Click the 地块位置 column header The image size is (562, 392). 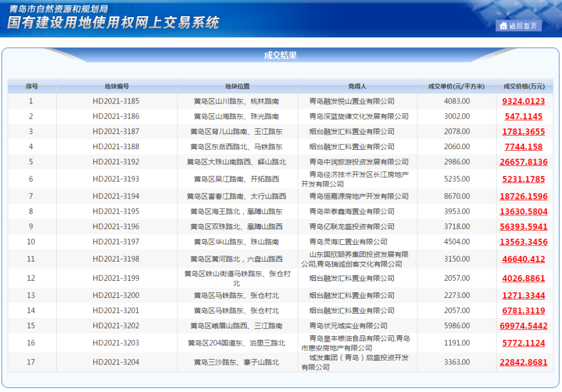coord(237,86)
